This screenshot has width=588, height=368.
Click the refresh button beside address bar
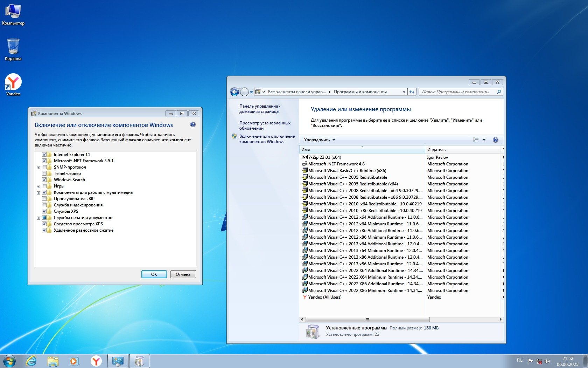(x=412, y=92)
